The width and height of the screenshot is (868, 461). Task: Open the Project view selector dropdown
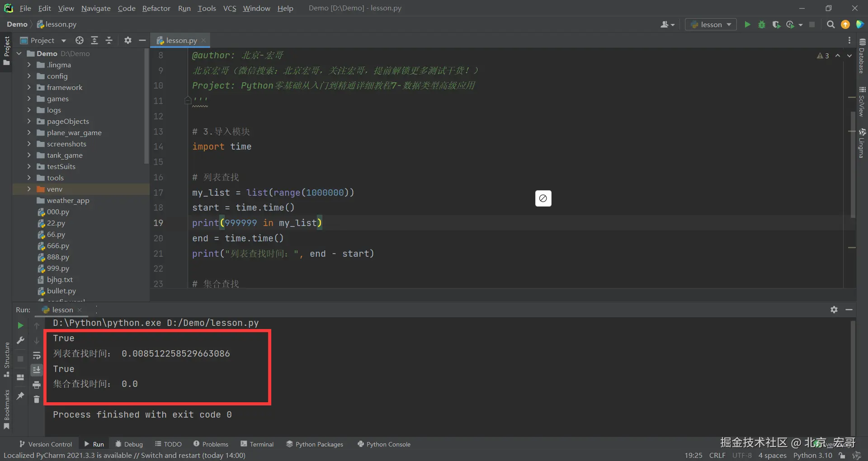click(x=43, y=40)
